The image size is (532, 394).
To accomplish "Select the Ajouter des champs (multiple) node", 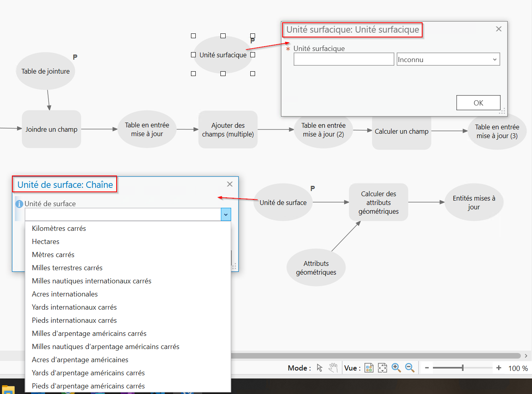I will 228,130.
